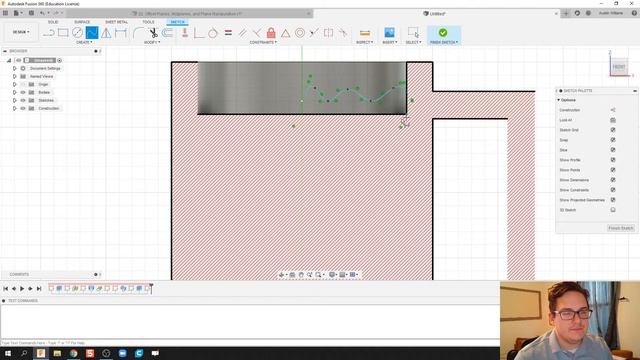The width and height of the screenshot is (640, 360).
Task: Apply Symmetry constraint
Action: pyautogui.click(x=328, y=33)
